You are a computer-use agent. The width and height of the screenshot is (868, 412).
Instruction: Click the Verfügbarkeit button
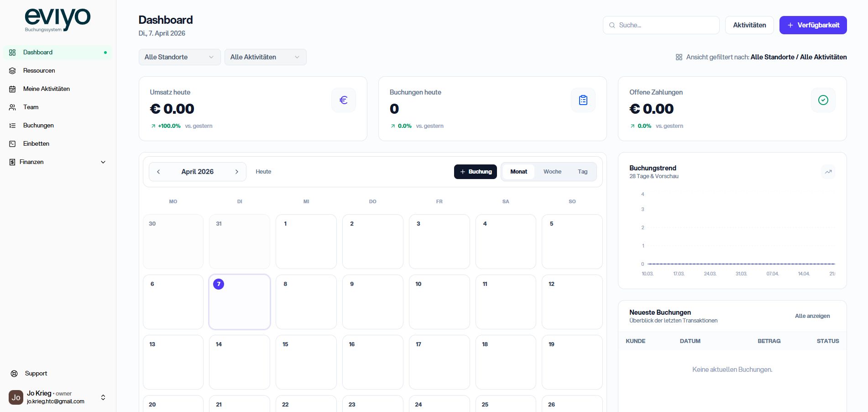pyautogui.click(x=813, y=25)
